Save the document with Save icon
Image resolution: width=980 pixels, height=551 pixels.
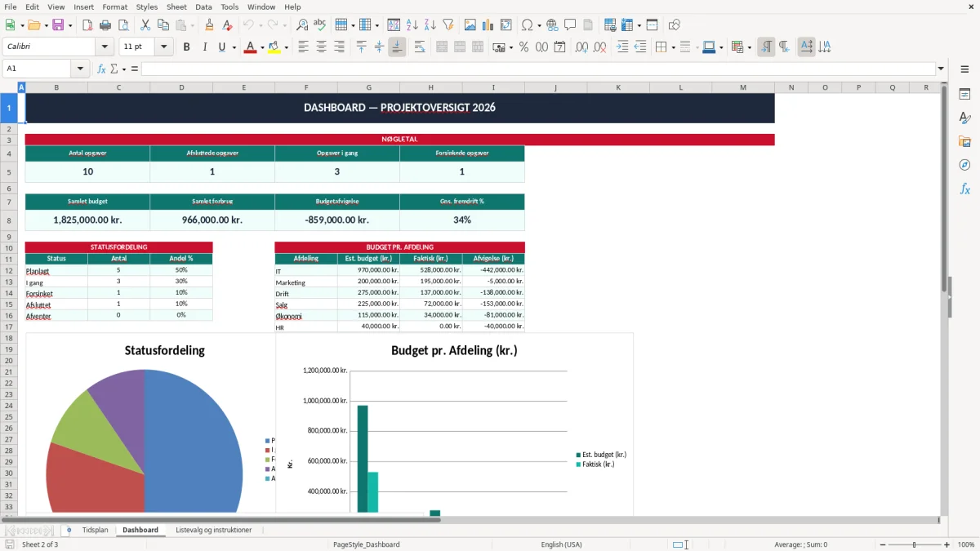tap(58, 25)
